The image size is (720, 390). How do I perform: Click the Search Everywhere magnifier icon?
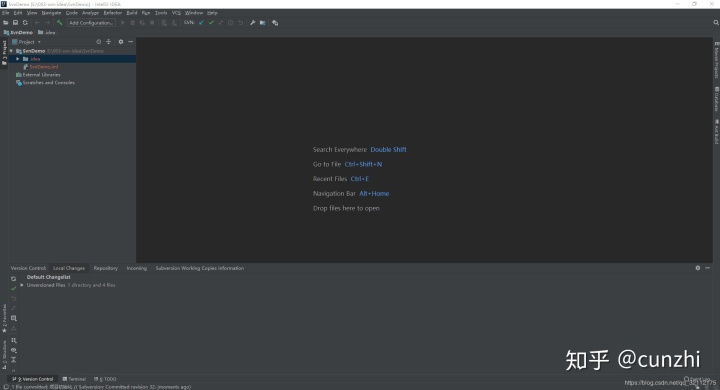coord(716,23)
